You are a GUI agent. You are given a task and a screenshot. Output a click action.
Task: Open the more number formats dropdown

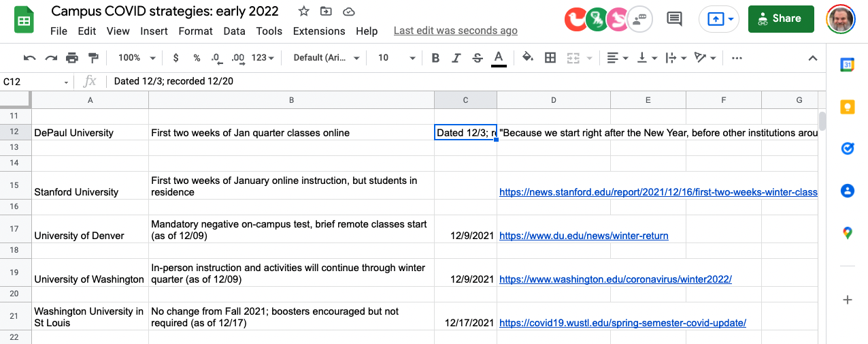[263, 58]
